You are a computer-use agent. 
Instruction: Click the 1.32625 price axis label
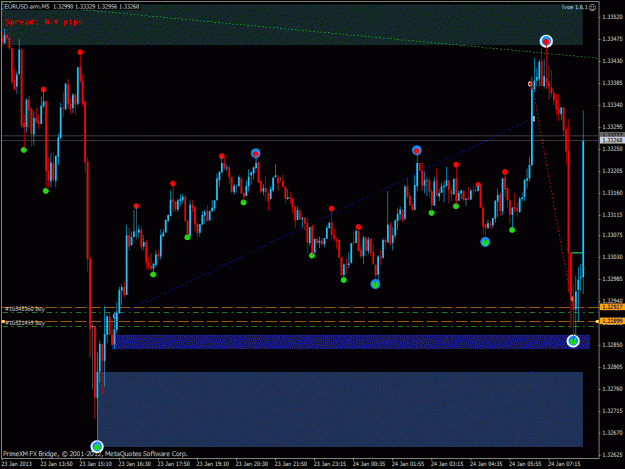click(613, 455)
